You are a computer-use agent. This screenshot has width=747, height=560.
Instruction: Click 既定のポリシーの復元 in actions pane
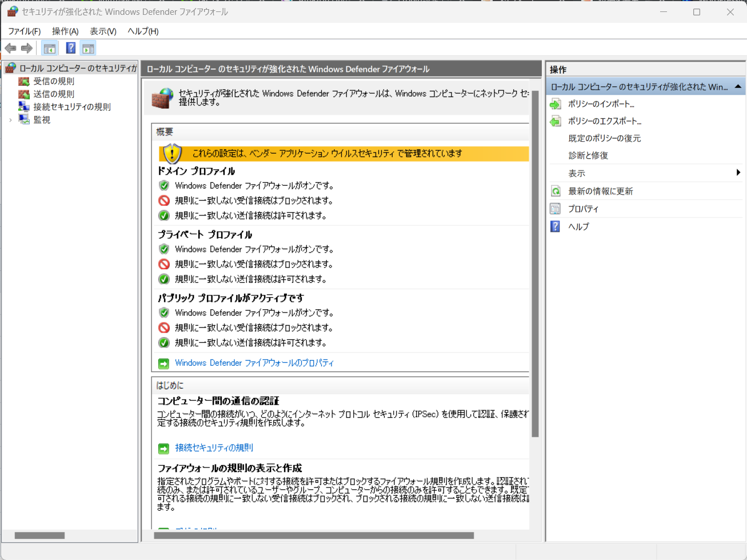click(x=604, y=138)
